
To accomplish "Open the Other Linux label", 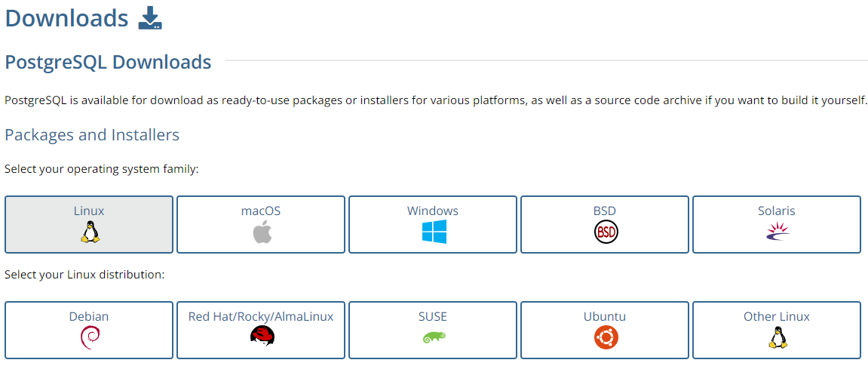I will (777, 317).
